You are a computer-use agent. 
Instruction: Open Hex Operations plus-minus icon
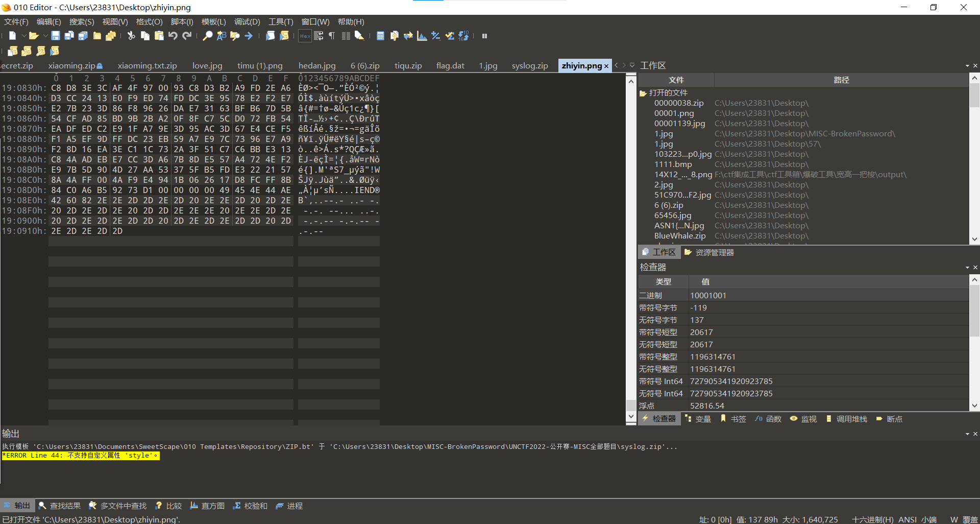(x=435, y=36)
